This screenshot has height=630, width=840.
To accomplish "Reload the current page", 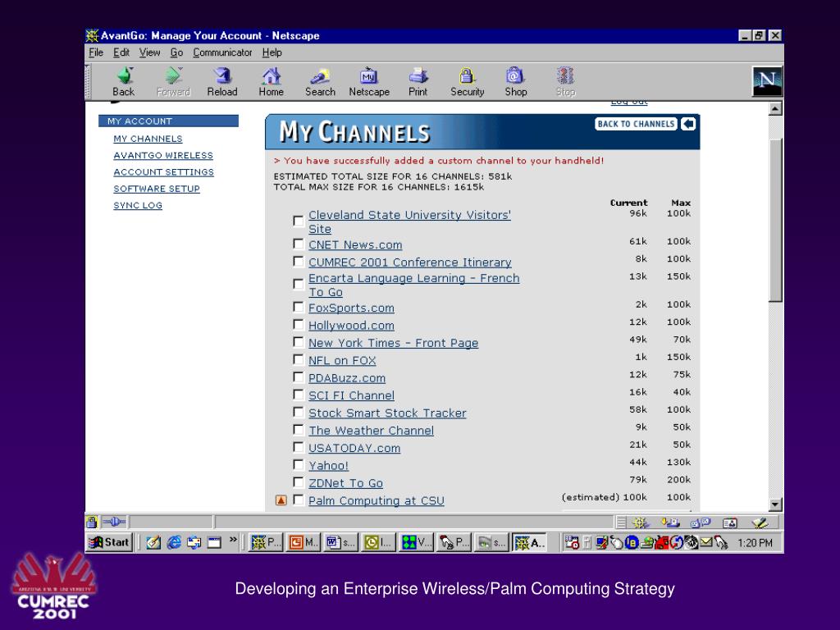I will point(222,81).
